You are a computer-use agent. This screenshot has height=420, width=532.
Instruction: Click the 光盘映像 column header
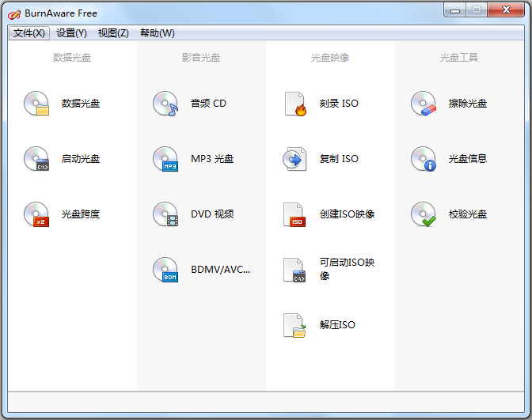pos(330,58)
